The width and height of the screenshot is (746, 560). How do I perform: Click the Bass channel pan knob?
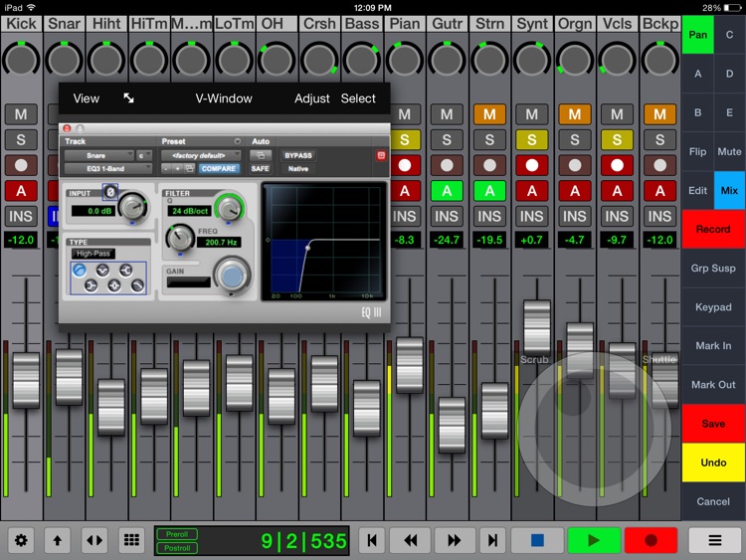(x=362, y=61)
